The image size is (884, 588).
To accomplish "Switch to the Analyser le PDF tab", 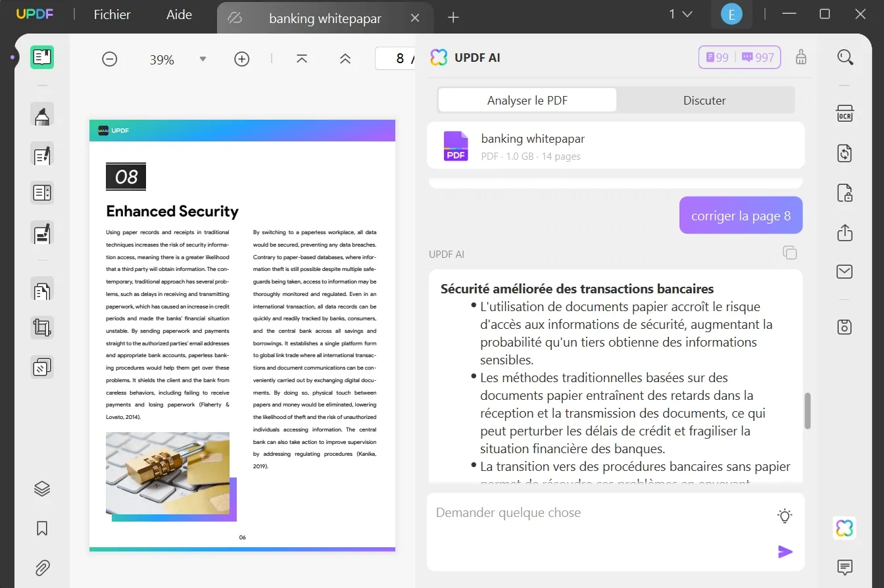I will coord(528,100).
